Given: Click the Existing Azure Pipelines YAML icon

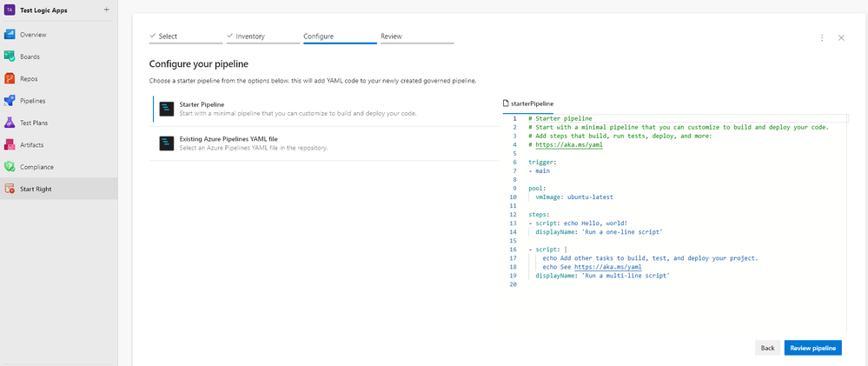Looking at the screenshot, I should click(x=167, y=143).
